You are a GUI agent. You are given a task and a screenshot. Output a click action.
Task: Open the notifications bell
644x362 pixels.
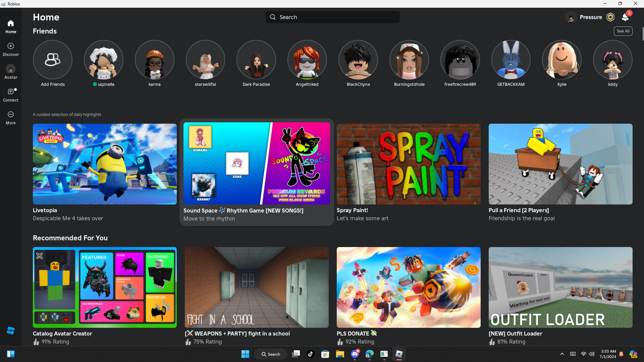625,17
